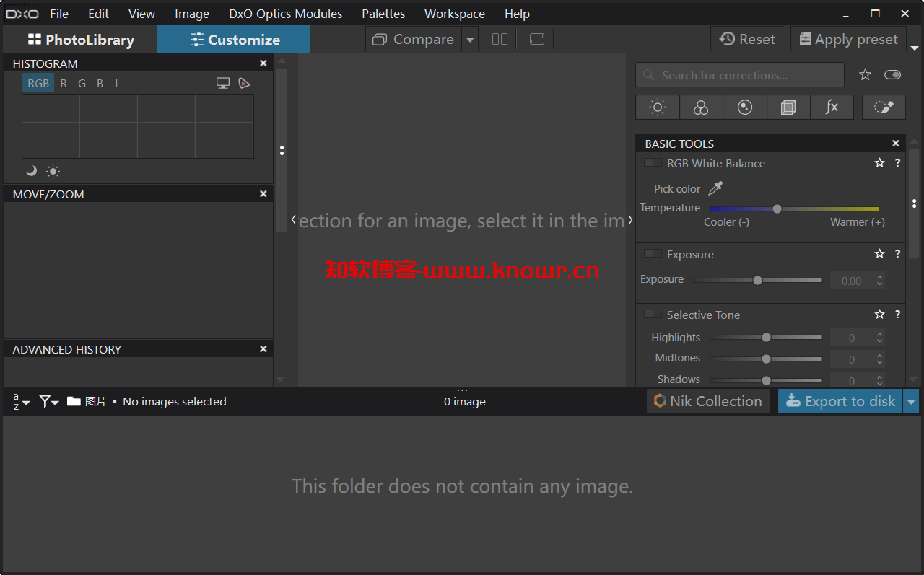924x575 pixels.
Task: Collapse the right panel with arrow
Action: (x=630, y=219)
